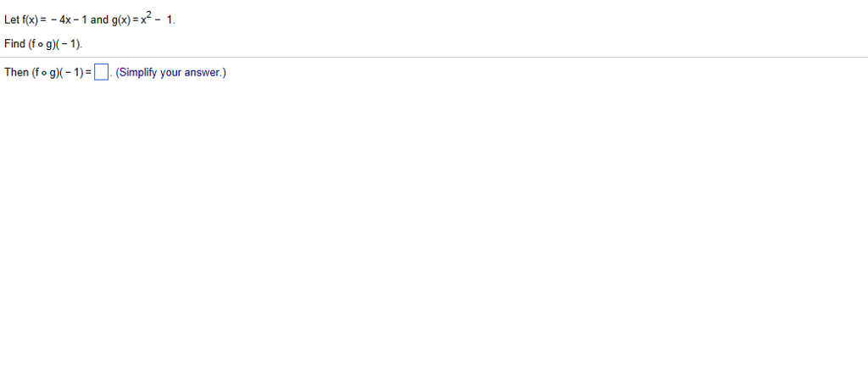The width and height of the screenshot is (868, 384).
Task: Click the horizontal divider line below the question
Action: [x=434, y=57]
